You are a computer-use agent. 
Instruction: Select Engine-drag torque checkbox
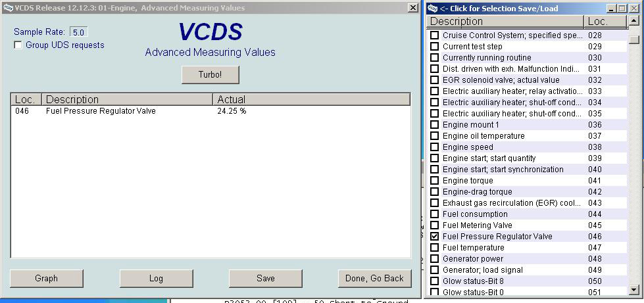tap(434, 192)
